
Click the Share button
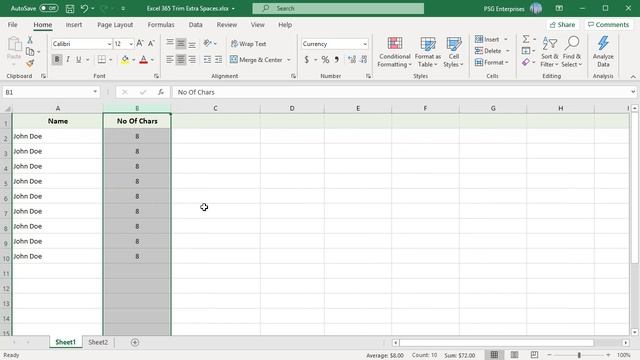562,25
